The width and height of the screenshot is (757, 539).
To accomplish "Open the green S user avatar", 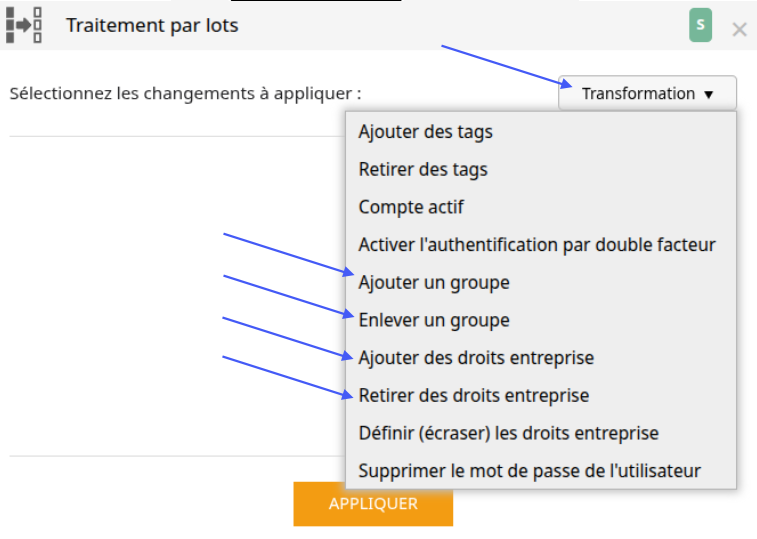I will [x=700, y=25].
